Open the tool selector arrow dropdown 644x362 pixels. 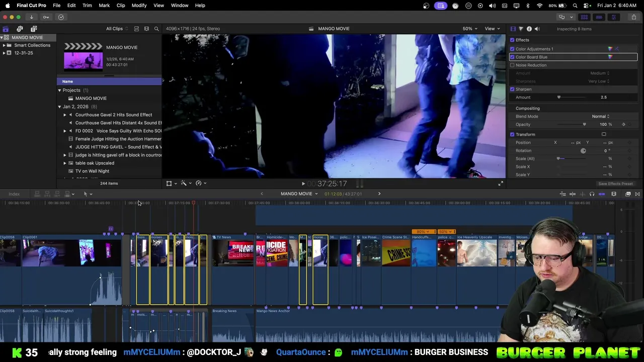point(88,194)
